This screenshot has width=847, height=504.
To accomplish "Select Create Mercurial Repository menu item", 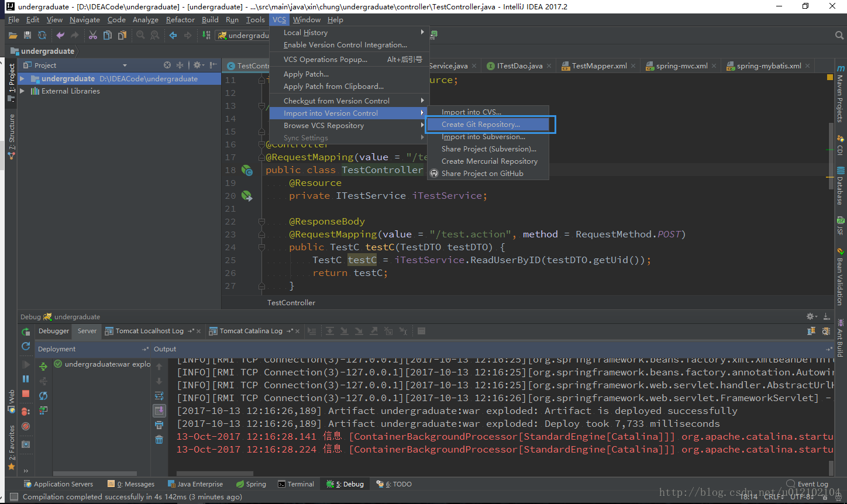I will (x=488, y=161).
